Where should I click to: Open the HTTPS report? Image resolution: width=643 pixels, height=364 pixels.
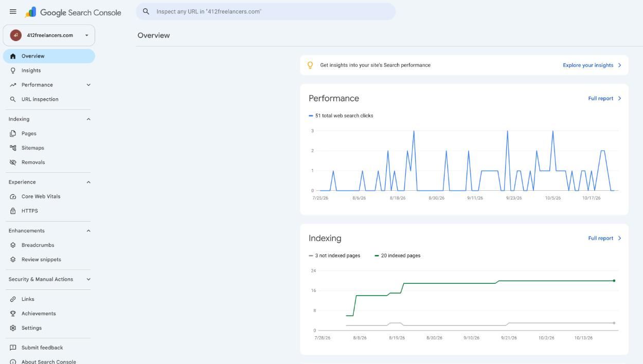tap(49, 211)
